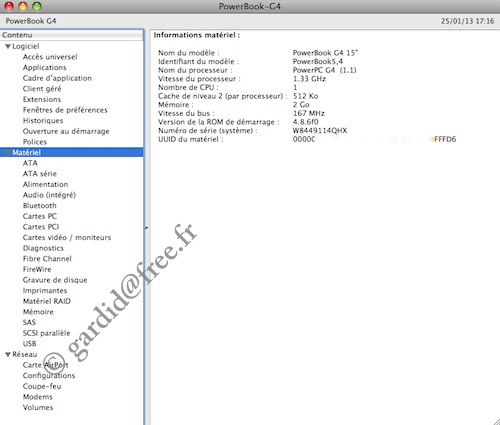
Task: Click the 167 MHz bus speed value
Action: [x=309, y=113]
